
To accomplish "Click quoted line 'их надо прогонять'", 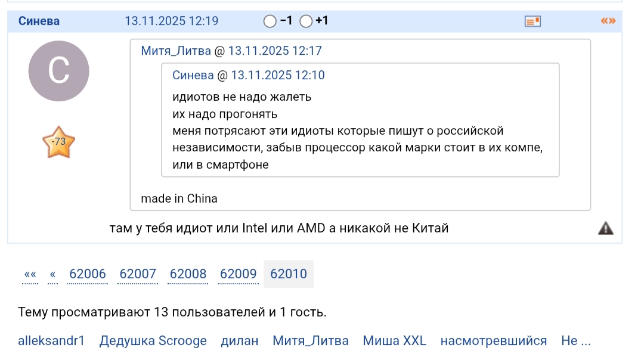I will [x=225, y=114].
